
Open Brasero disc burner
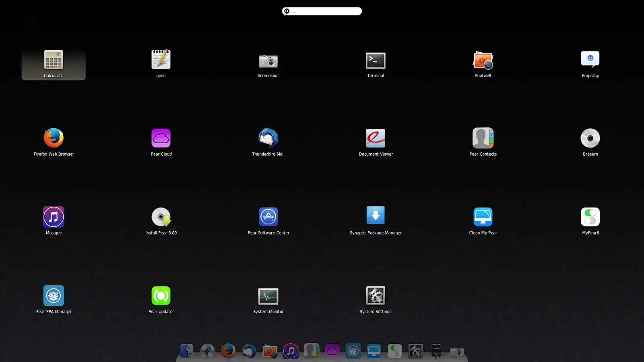[590, 142]
